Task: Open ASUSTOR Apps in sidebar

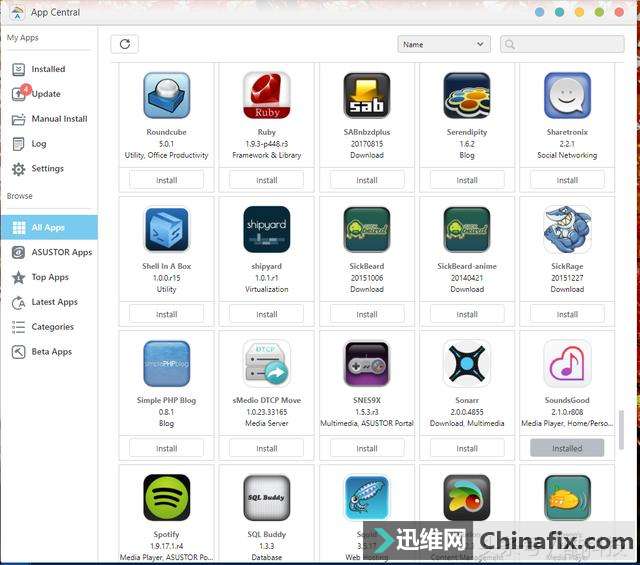Action: (61, 252)
